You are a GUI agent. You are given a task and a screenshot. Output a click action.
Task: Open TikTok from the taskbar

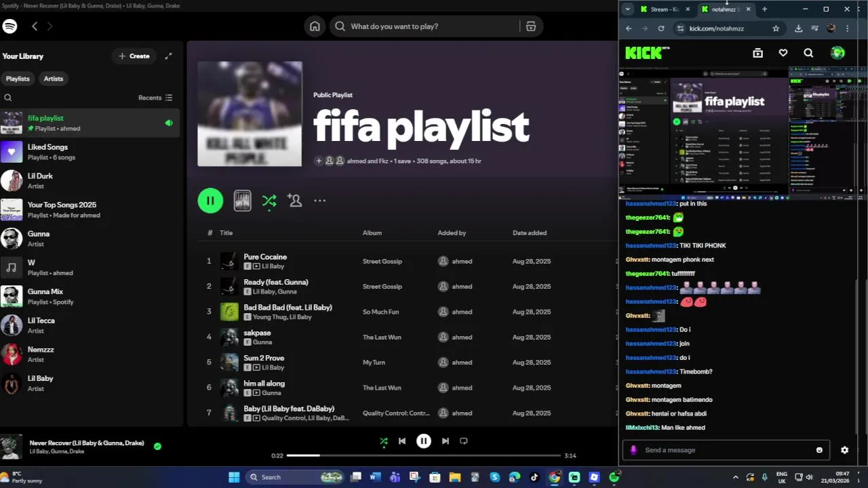534,477
